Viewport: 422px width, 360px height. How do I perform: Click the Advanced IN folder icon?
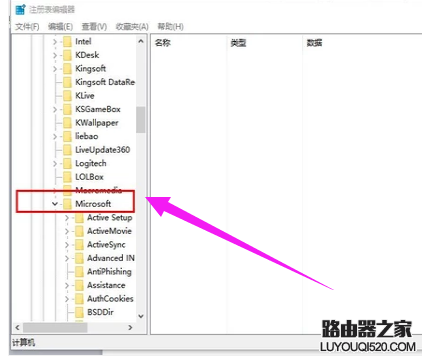79,258
